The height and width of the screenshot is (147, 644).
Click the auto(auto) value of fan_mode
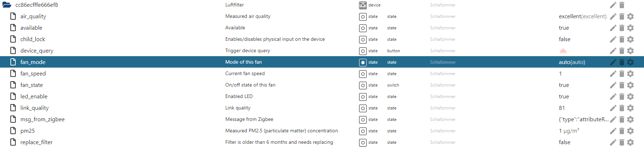572,62
